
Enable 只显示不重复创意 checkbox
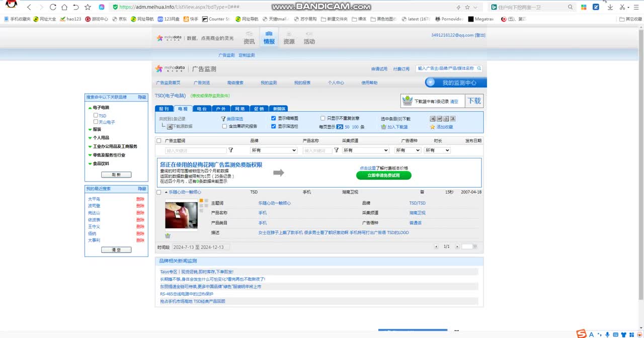click(323, 118)
